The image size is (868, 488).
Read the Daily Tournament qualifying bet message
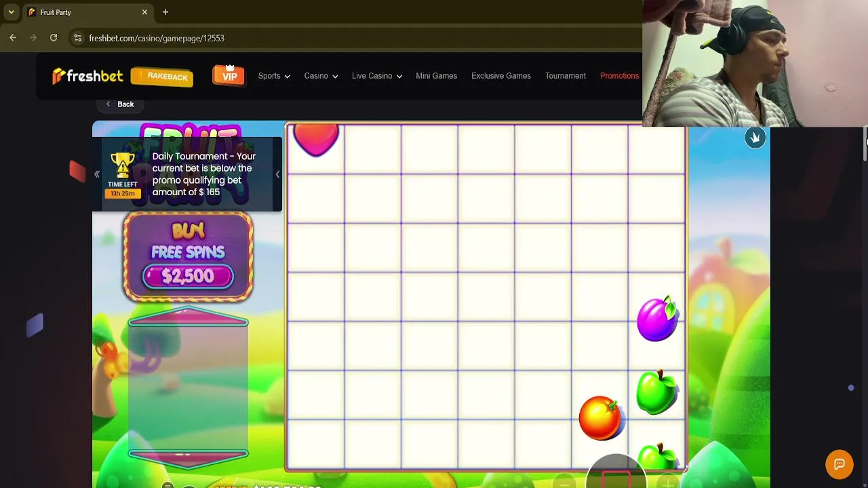[204, 174]
